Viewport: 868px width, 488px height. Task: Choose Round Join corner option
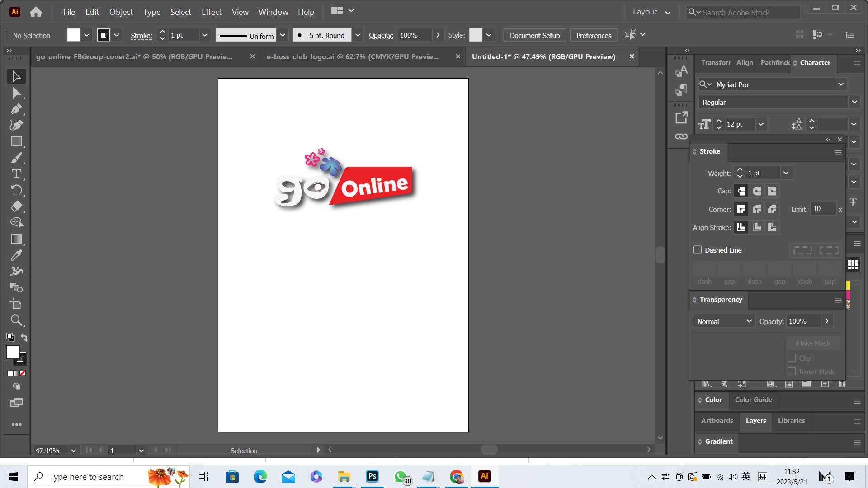[x=757, y=209]
